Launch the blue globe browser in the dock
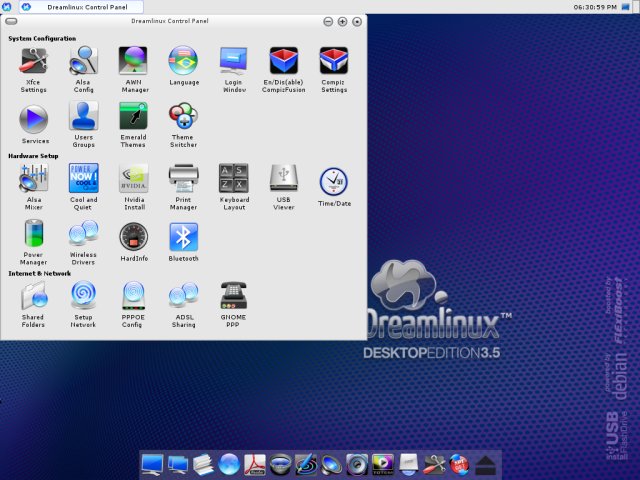The image size is (640, 480). (229, 465)
